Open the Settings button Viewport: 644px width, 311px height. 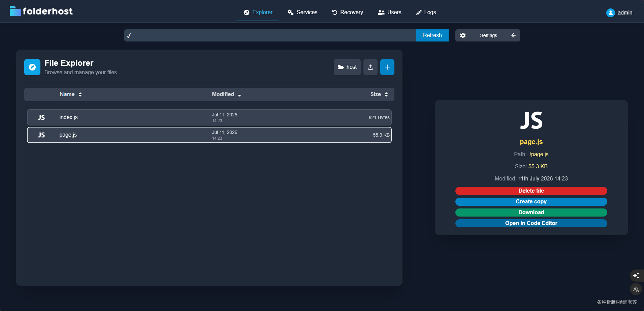488,35
